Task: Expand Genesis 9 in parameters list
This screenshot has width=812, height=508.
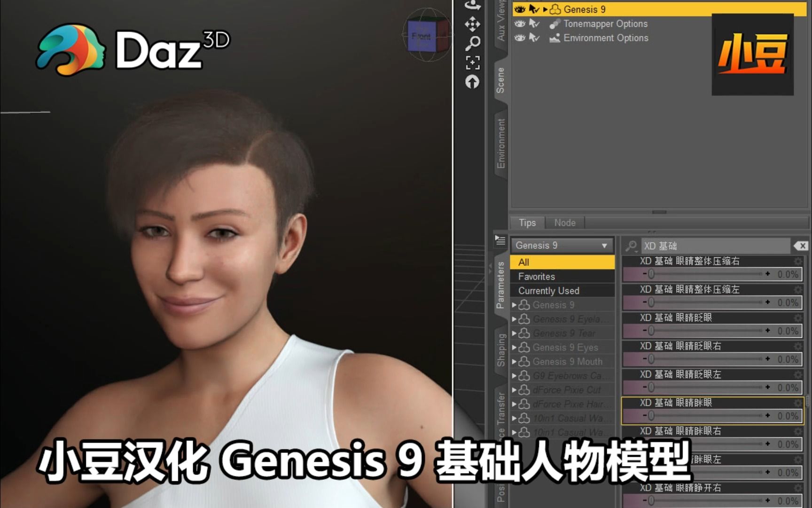Action: coord(514,305)
